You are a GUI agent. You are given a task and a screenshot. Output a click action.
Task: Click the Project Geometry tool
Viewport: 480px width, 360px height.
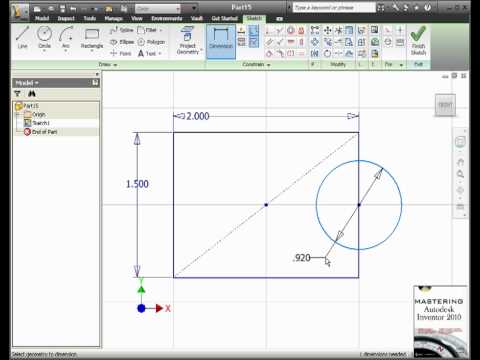[x=188, y=40]
